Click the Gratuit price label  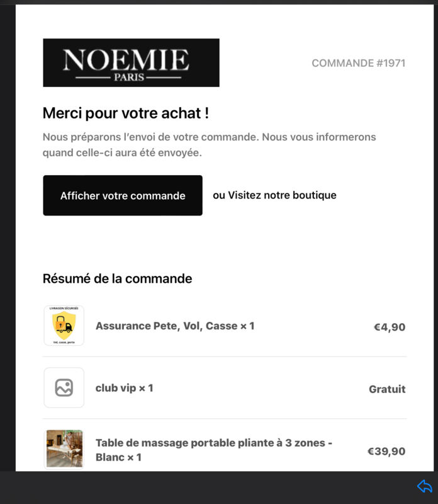387,389
